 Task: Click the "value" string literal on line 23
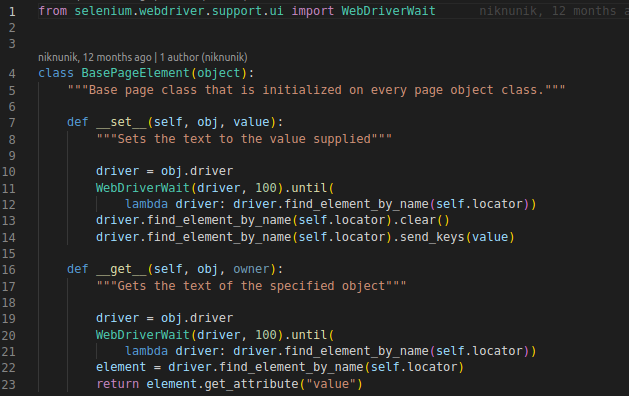[x=331, y=384]
